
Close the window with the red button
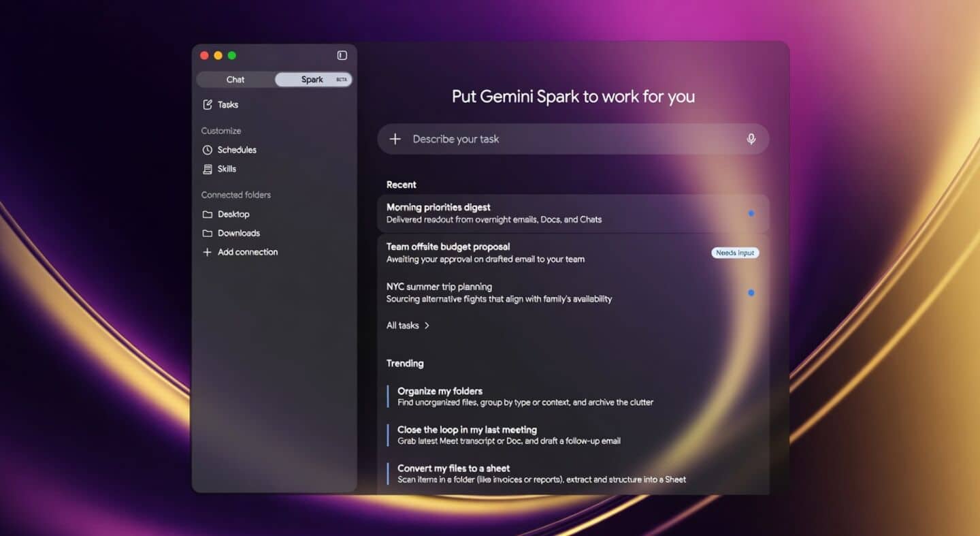(x=204, y=55)
